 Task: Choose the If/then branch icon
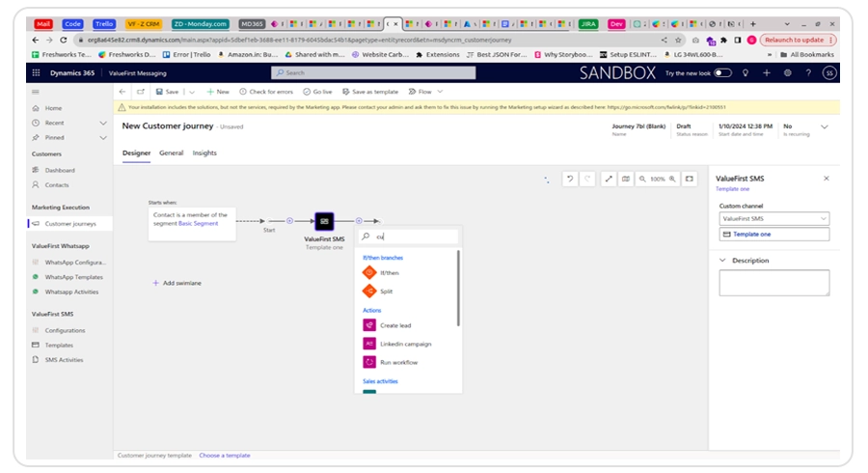click(x=369, y=272)
